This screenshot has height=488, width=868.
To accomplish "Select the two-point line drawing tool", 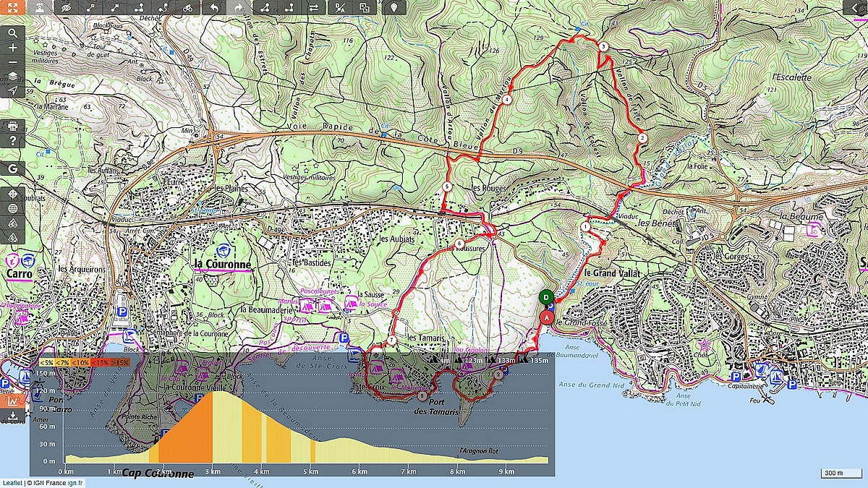I will [x=116, y=8].
